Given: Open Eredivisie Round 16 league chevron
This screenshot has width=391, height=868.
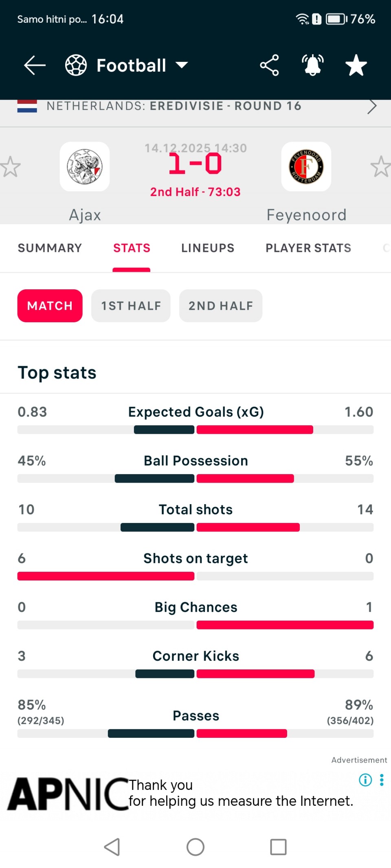Looking at the screenshot, I should pyautogui.click(x=371, y=107).
